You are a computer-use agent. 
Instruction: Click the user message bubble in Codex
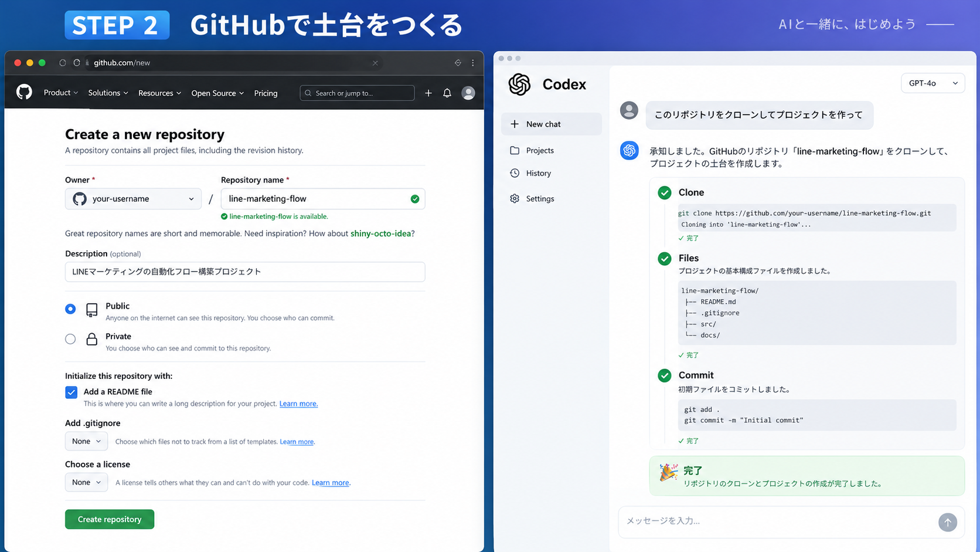[x=759, y=114]
